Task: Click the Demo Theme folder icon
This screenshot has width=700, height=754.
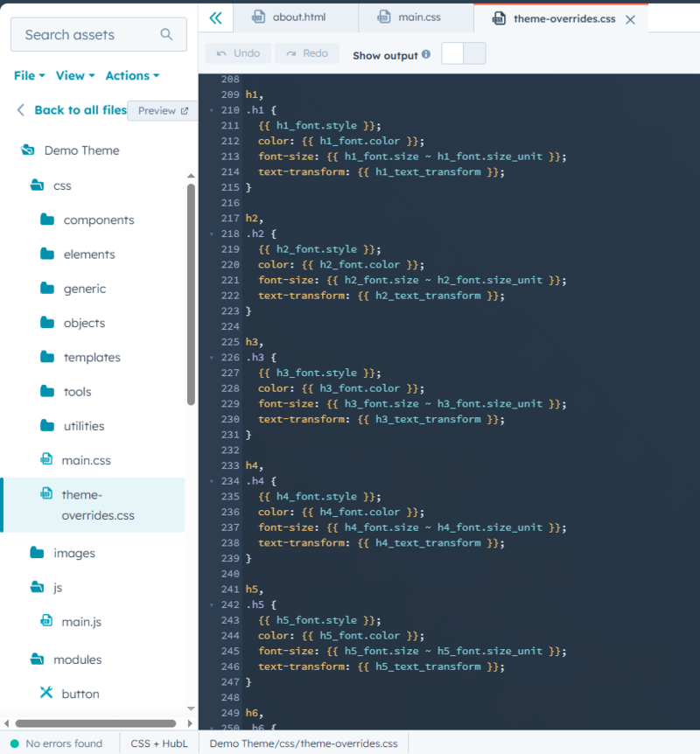Action: coord(28,150)
